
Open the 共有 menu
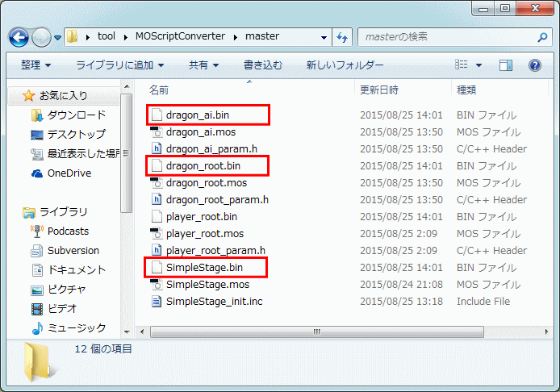[203, 65]
